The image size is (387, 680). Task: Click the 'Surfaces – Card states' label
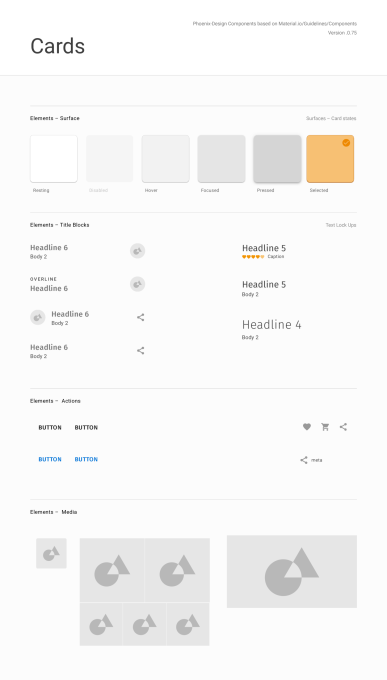(x=331, y=118)
